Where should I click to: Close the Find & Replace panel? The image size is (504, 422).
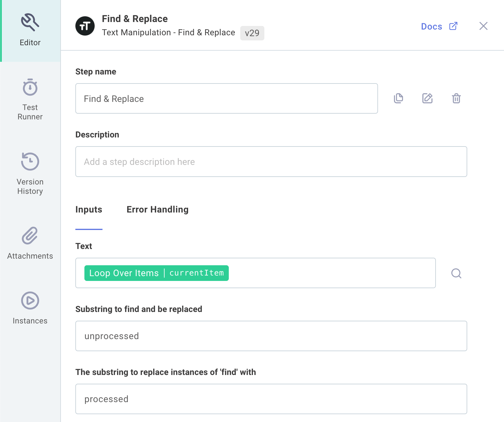(x=483, y=26)
